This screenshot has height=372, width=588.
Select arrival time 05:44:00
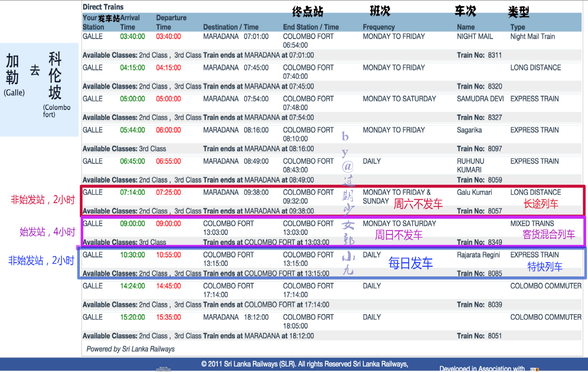[132, 130]
